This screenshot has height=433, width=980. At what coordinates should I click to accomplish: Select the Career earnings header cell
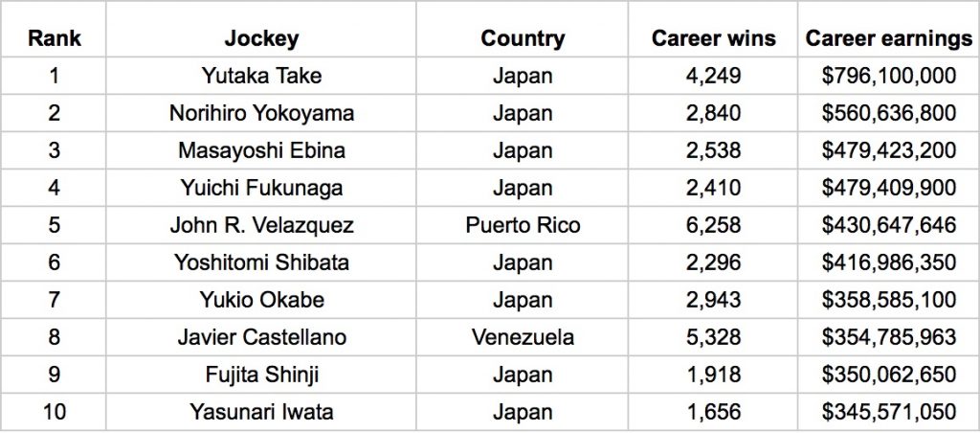(889, 38)
